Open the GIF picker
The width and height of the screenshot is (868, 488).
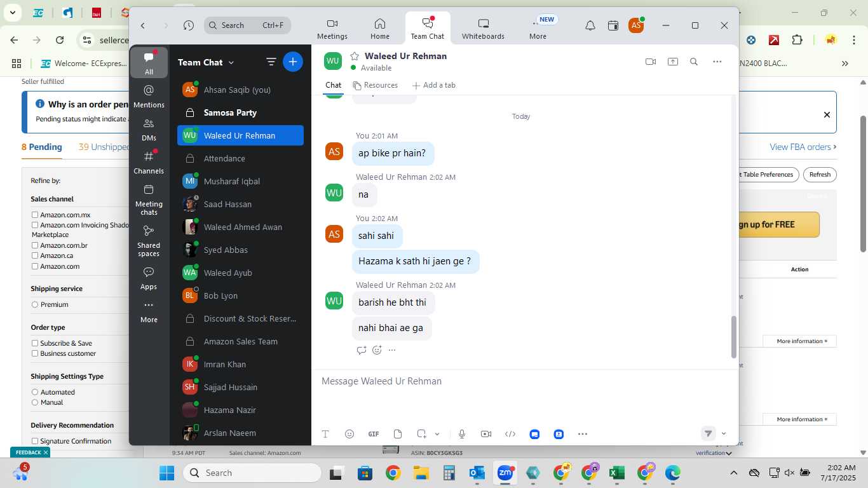374,434
